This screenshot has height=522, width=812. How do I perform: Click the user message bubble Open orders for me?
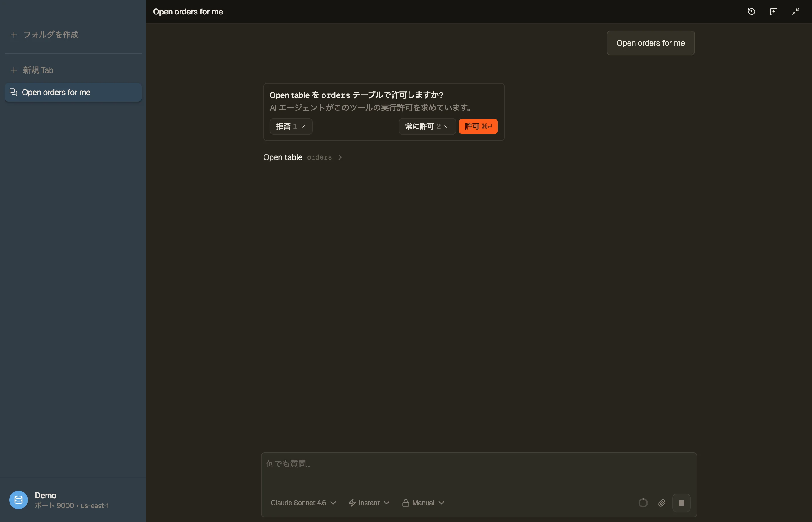tap(650, 43)
